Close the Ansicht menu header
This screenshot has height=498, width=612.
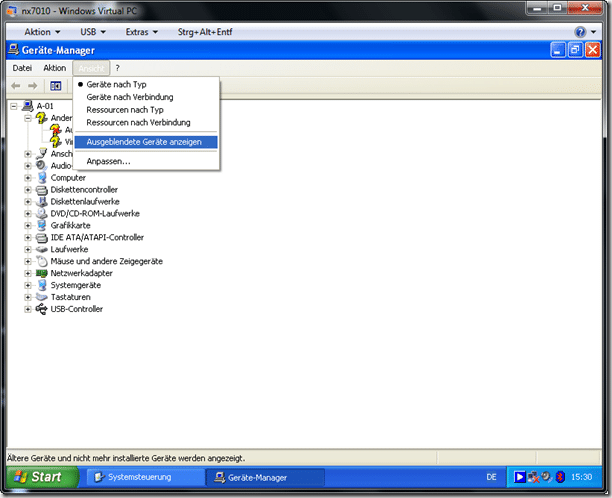coord(91,68)
